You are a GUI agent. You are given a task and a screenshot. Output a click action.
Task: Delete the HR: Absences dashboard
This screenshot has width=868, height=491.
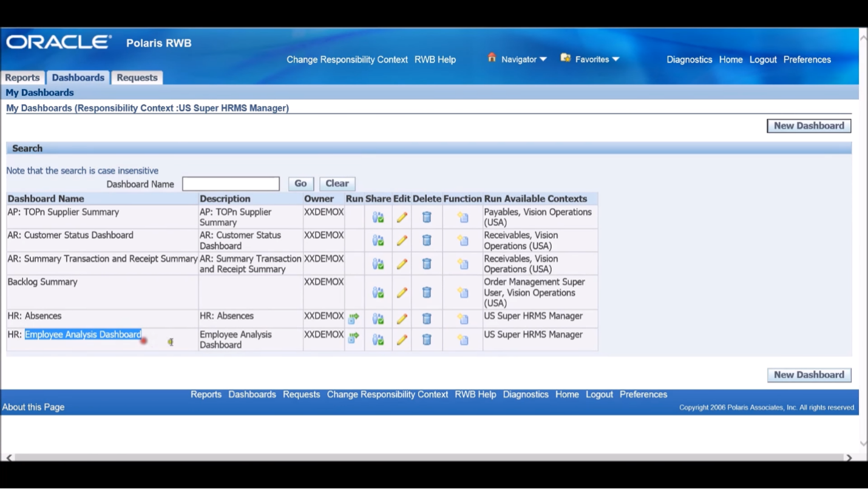427,319
